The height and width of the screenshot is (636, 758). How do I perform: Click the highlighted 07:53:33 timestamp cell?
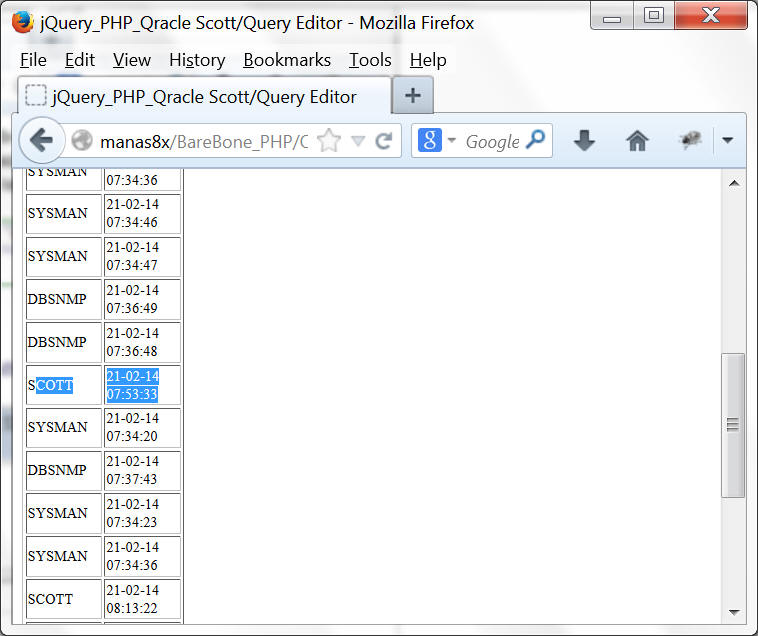143,385
